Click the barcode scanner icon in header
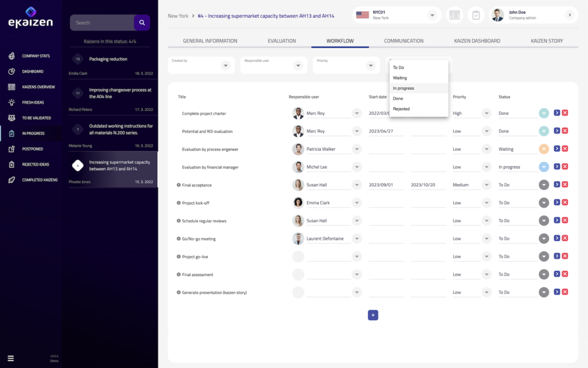Image resolution: width=588 pixels, height=368 pixels. point(454,15)
